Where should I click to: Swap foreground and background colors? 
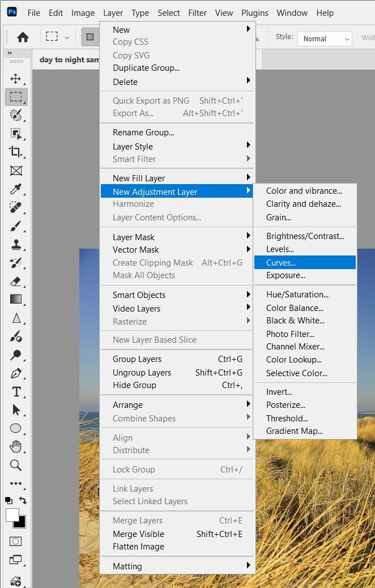point(23,500)
